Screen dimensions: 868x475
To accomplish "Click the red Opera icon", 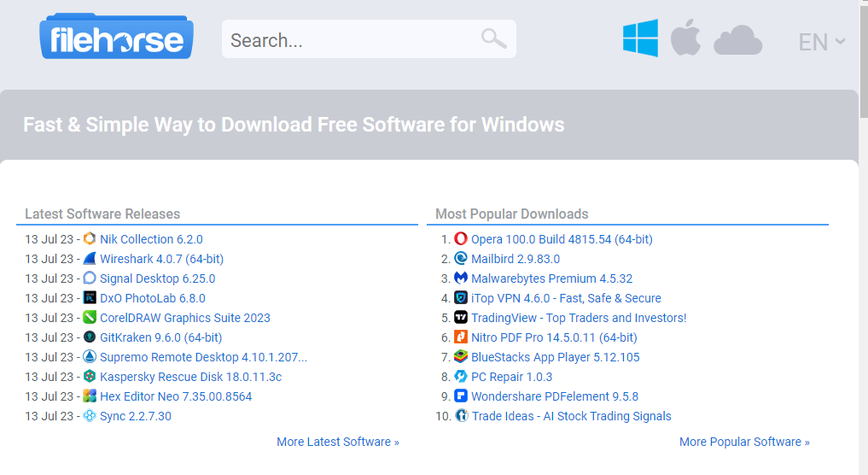I will [x=461, y=239].
